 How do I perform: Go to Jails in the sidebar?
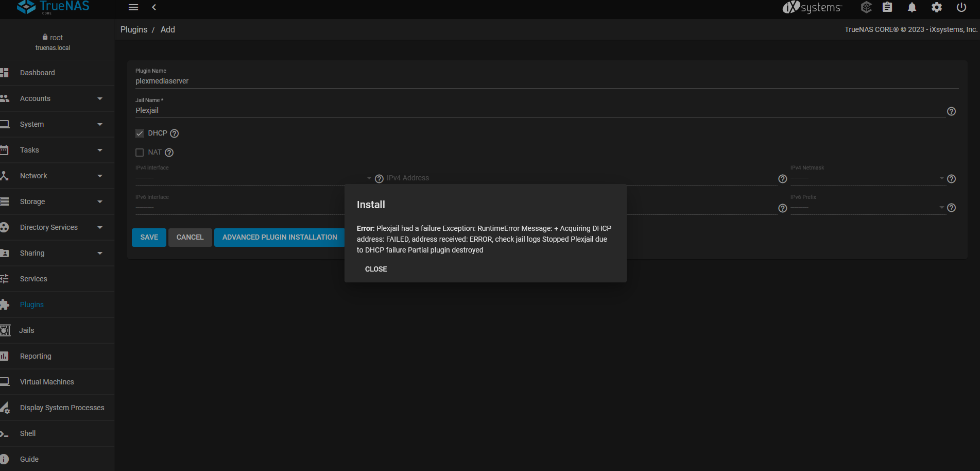pyautogui.click(x=27, y=330)
